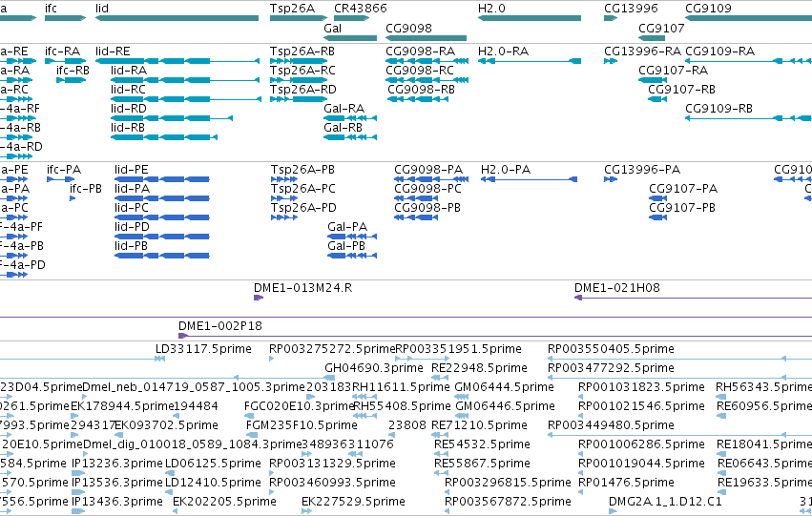Choose the lid-RC transcript

(x=186, y=99)
